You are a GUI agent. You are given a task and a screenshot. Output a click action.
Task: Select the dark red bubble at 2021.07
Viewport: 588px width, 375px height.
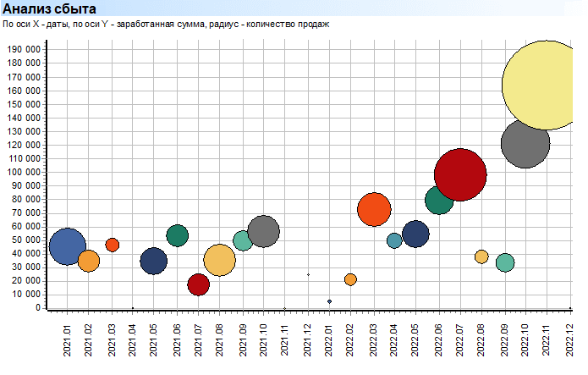[x=198, y=284]
